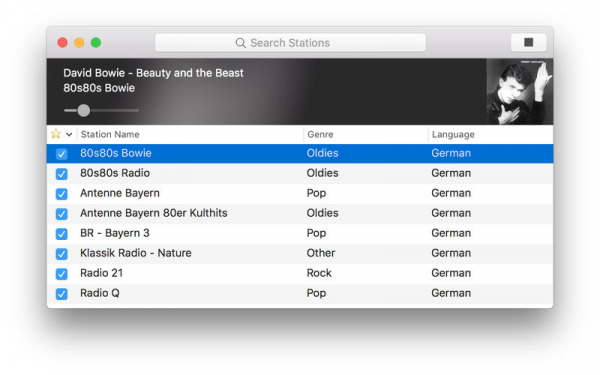Click the magnifier icon in search field
600x375 pixels.
coord(240,43)
